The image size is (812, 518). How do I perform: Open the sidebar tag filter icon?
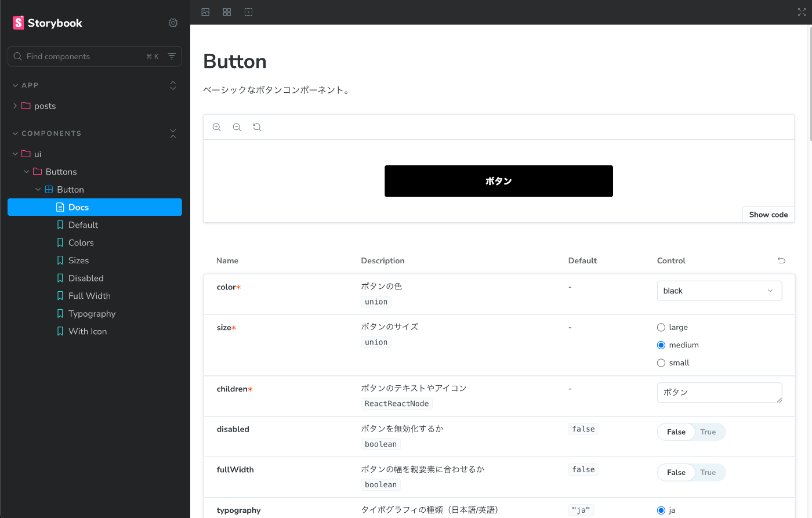pos(172,56)
